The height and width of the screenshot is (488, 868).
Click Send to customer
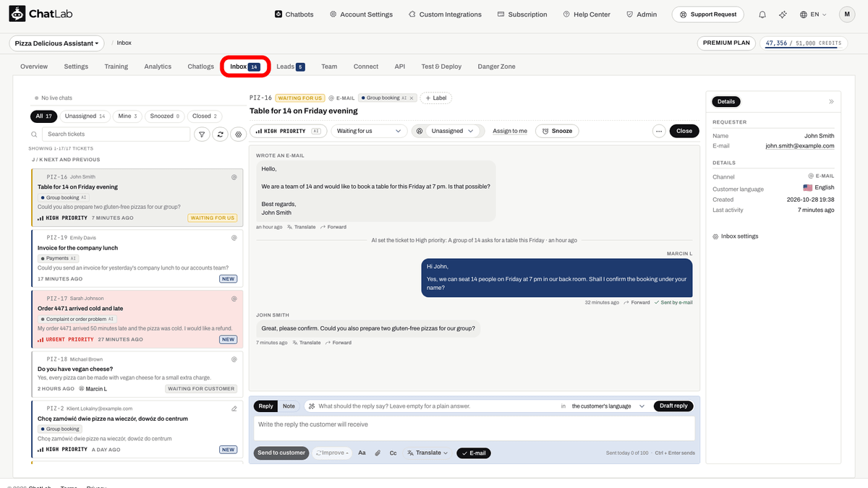click(281, 453)
